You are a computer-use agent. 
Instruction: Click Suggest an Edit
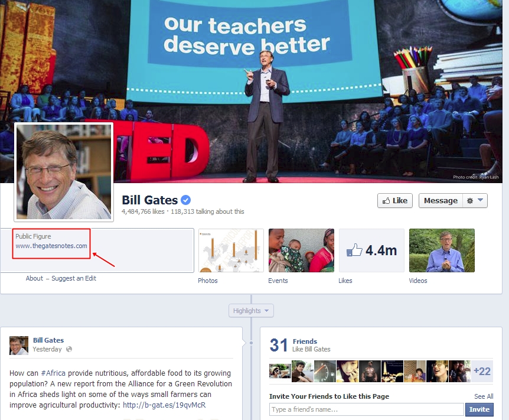[x=74, y=278]
